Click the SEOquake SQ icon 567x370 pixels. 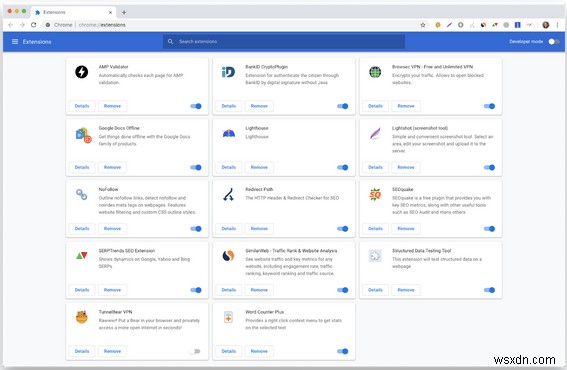tap(375, 195)
